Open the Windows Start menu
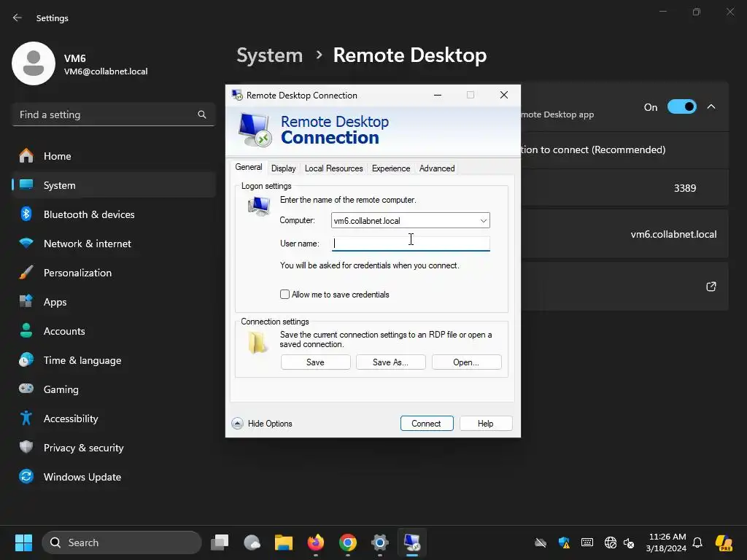Screen dimensions: 747x560 (23, 542)
